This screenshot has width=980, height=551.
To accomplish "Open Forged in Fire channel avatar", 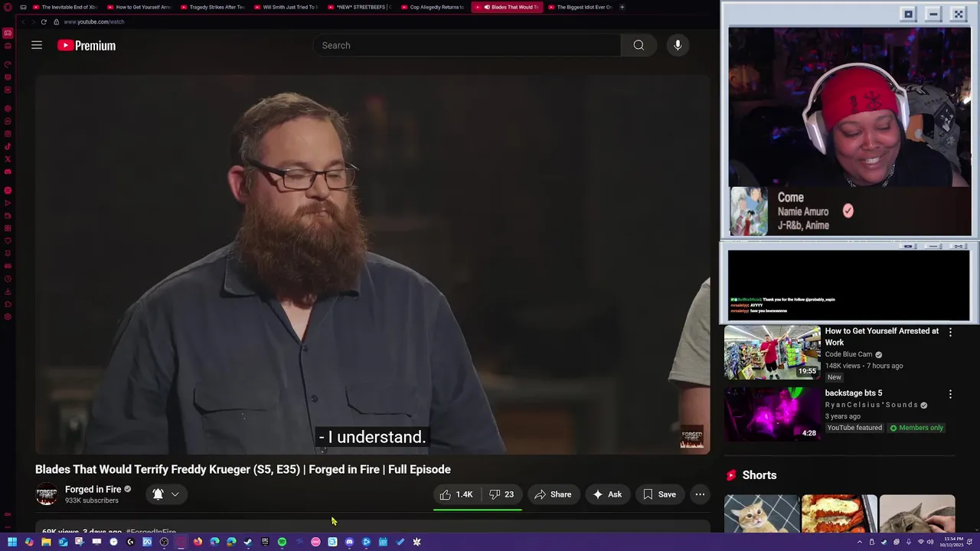I will (47, 494).
